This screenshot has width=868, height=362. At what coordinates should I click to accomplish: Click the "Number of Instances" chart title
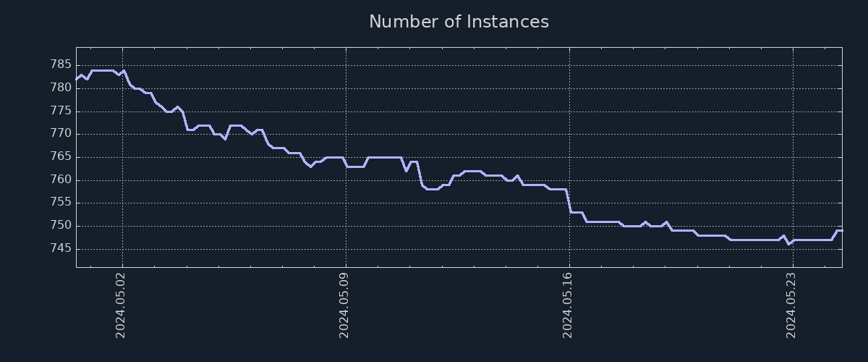click(x=459, y=22)
